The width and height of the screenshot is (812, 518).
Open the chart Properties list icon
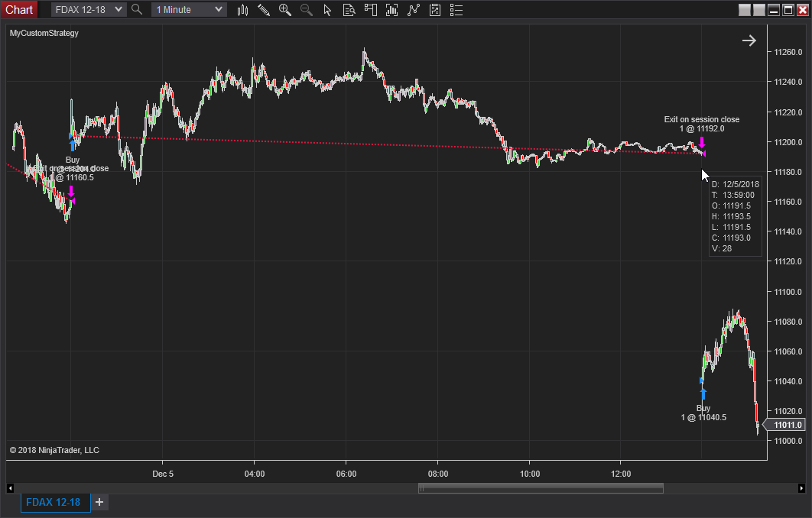[456, 10]
